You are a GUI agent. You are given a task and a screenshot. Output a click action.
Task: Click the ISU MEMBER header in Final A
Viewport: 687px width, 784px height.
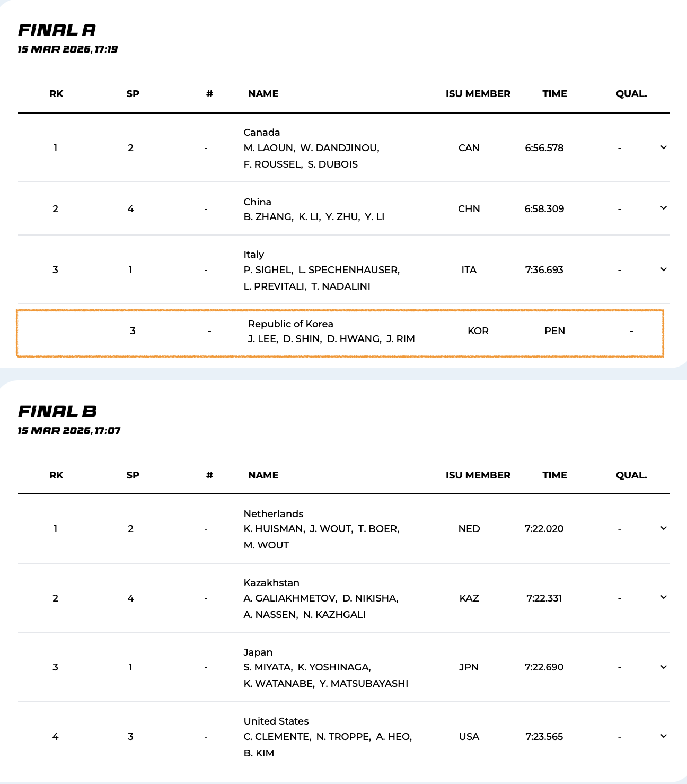[x=478, y=94]
